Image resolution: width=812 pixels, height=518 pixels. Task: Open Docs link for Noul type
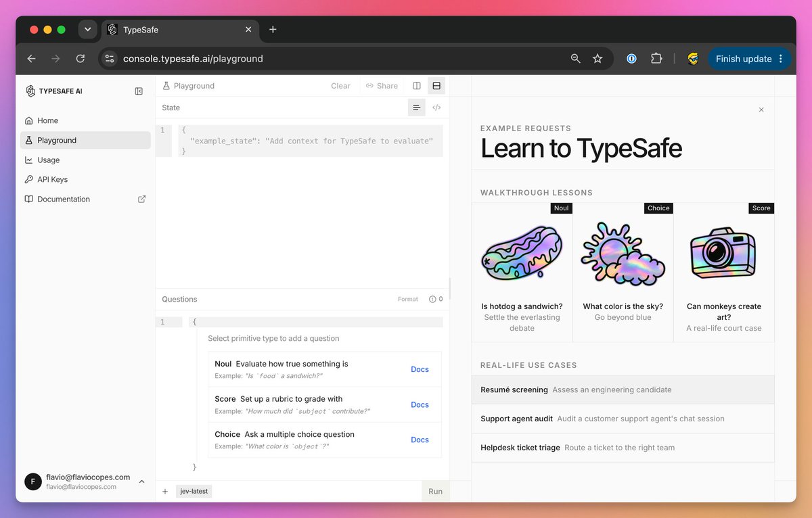420,369
